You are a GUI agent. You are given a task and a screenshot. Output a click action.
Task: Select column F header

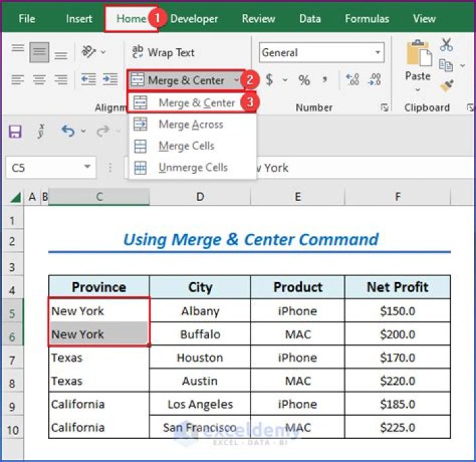point(398,197)
